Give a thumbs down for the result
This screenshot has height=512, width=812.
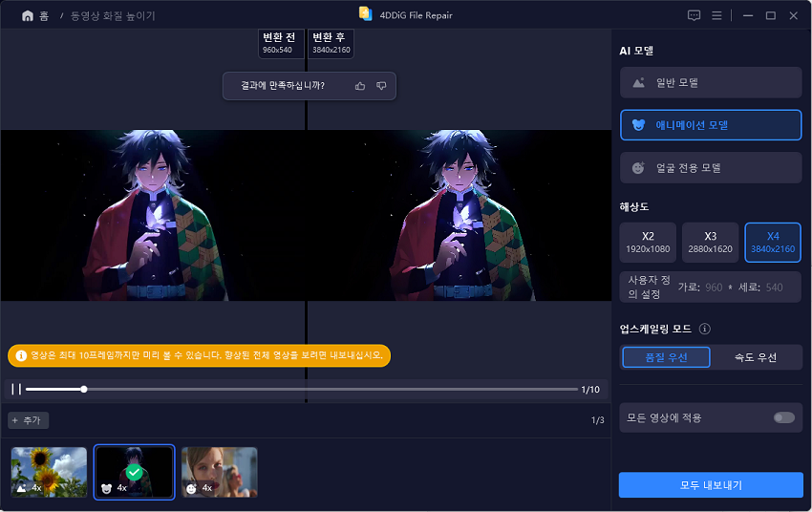pos(381,86)
